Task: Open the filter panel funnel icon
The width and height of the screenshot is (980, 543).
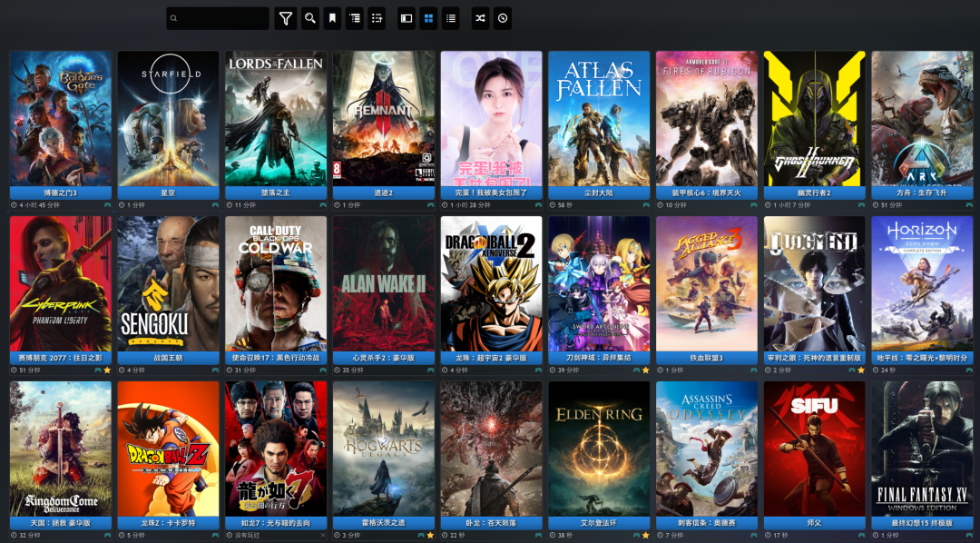Action: click(x=286, y=18)
